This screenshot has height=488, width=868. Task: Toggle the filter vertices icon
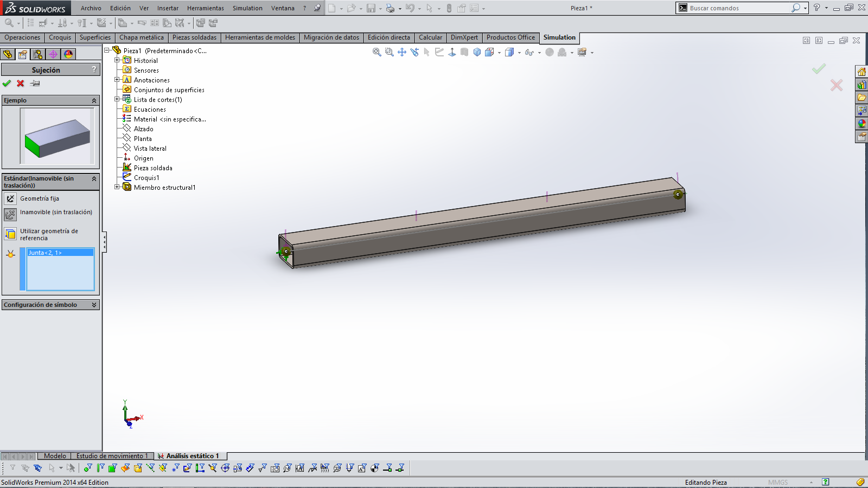point(88,468)
